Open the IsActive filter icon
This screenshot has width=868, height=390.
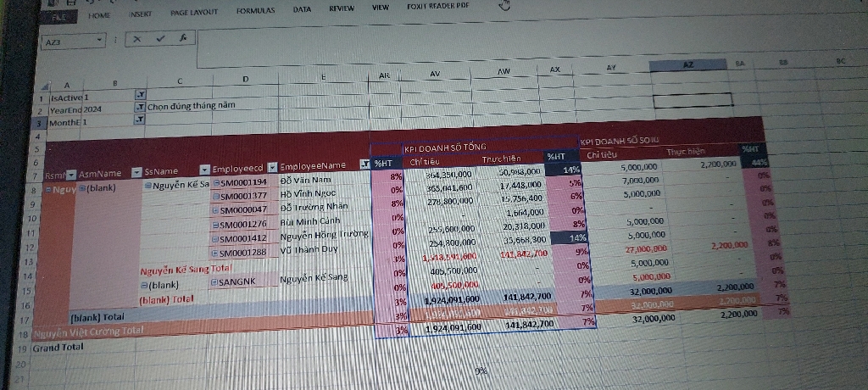tap(141, 94)
